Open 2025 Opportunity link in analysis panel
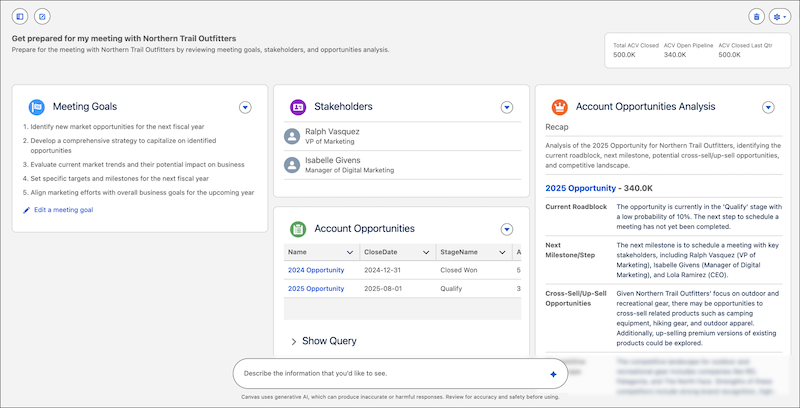The height and width of the screenshot is (408, 800). point(581,188)
